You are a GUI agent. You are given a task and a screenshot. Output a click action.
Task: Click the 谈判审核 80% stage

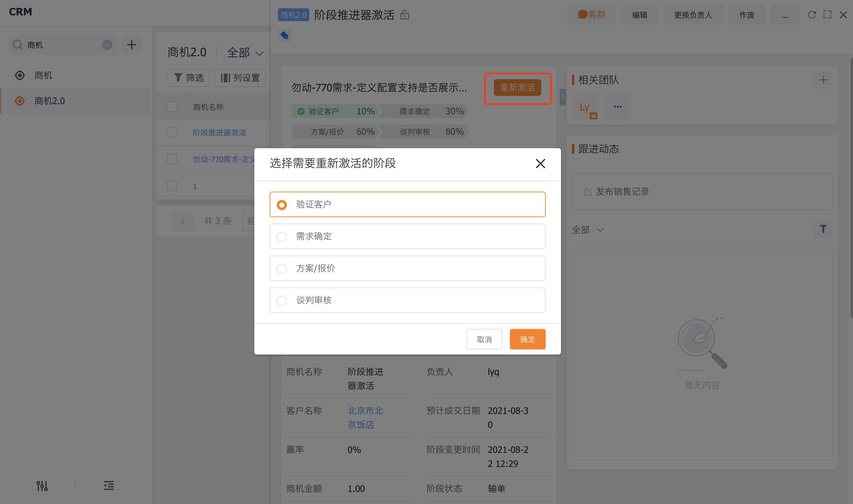(x=423, y=132)
